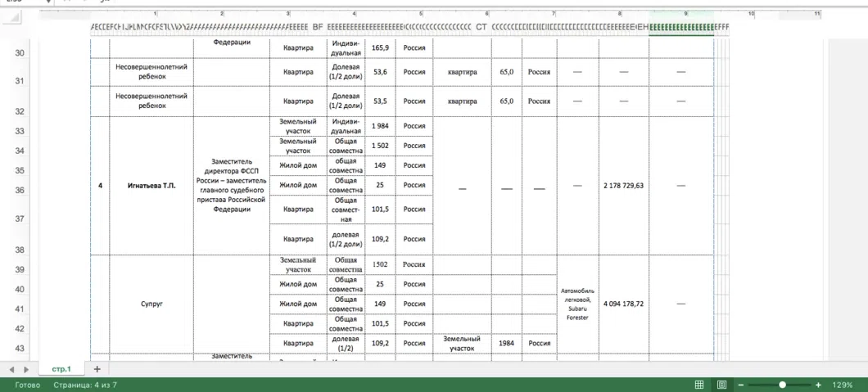
Task: Zoom out with the minus icon
Action: (x=741, y=385)
